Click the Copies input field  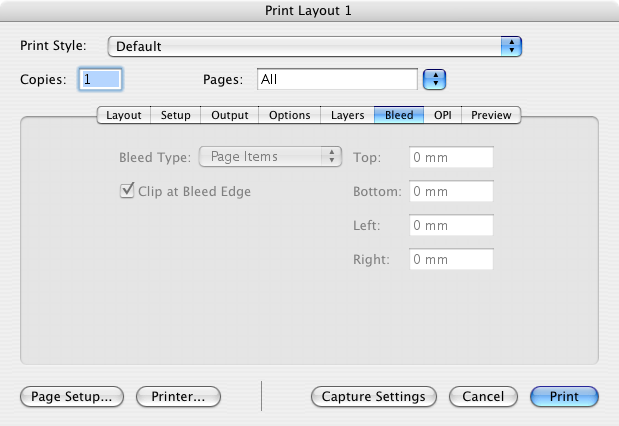(x=100, y=79)
